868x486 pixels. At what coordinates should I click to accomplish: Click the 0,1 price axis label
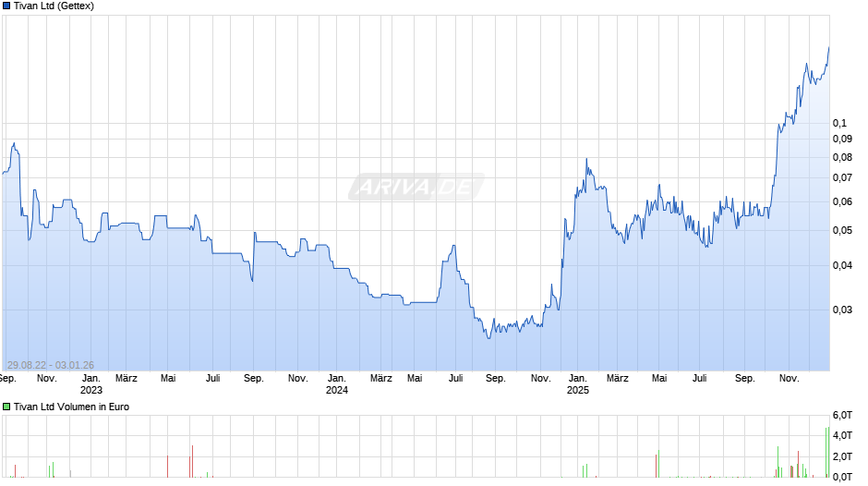839,123
